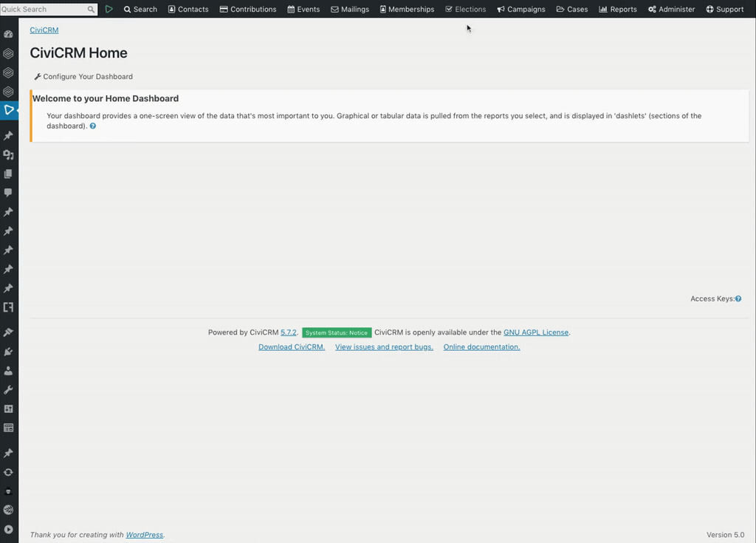Click in the Quick Search field
Screen dimensions: 756x543
click(43, 10)
